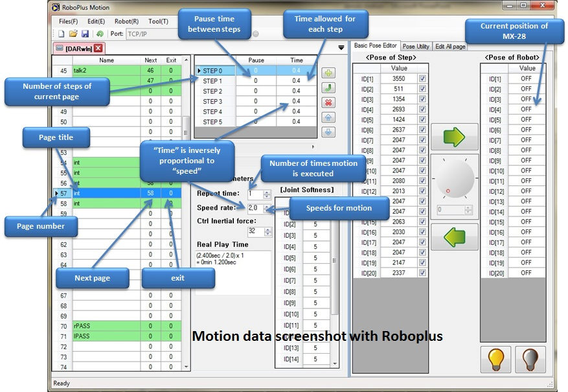
Task: Turn torque on with yellow bulb icon
Action: (x=495, y=360)
